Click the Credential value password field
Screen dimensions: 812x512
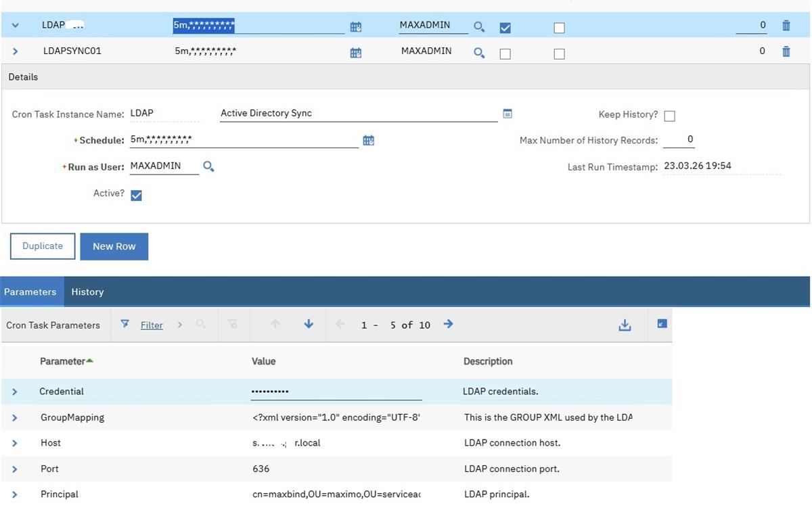336,392
